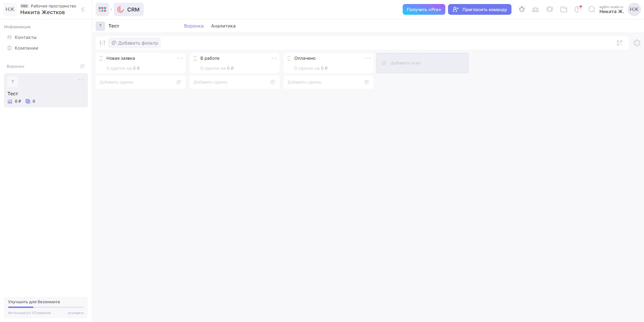Click plus icon in В работе add deal
This screenshot has width=644, height=322.
(273, 82)
